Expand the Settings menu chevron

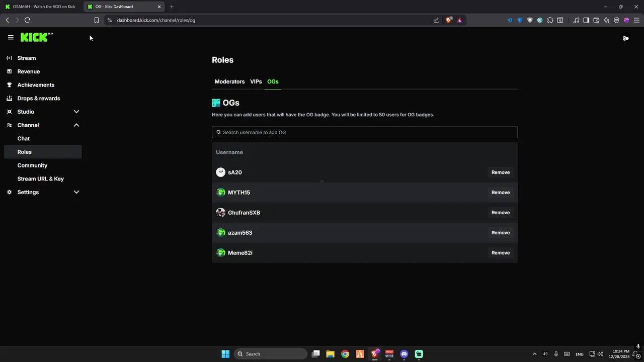(x=76, y=192)
